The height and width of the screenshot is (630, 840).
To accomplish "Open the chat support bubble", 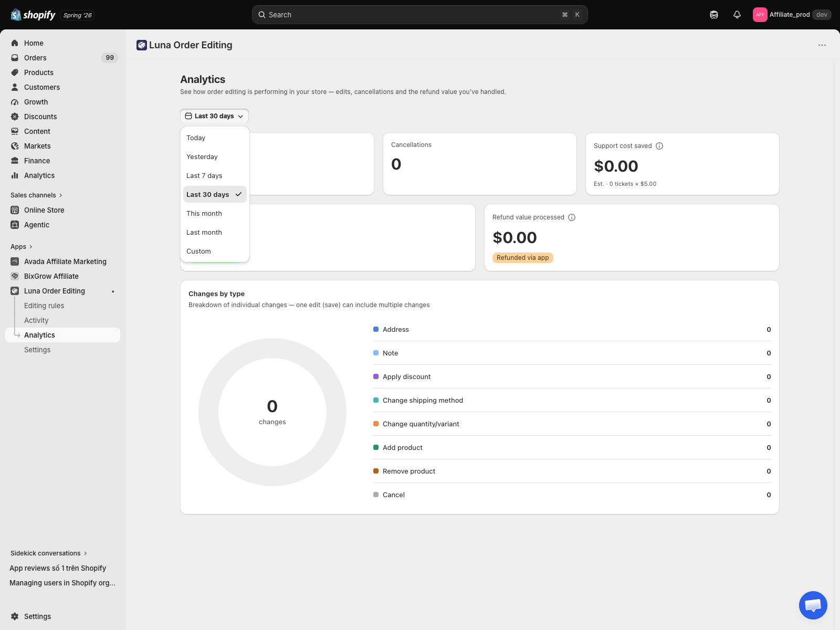I will (813, 605).
